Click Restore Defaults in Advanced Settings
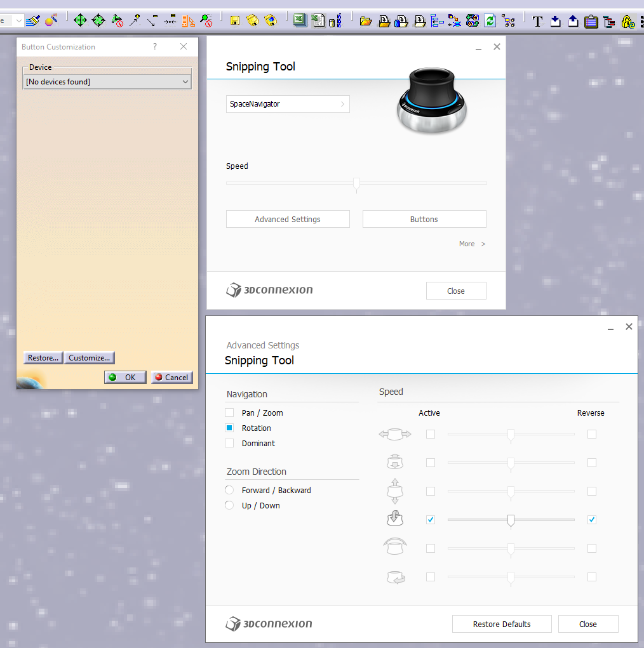This screenshot has height=648, width=644. click(x=502, y=624)
